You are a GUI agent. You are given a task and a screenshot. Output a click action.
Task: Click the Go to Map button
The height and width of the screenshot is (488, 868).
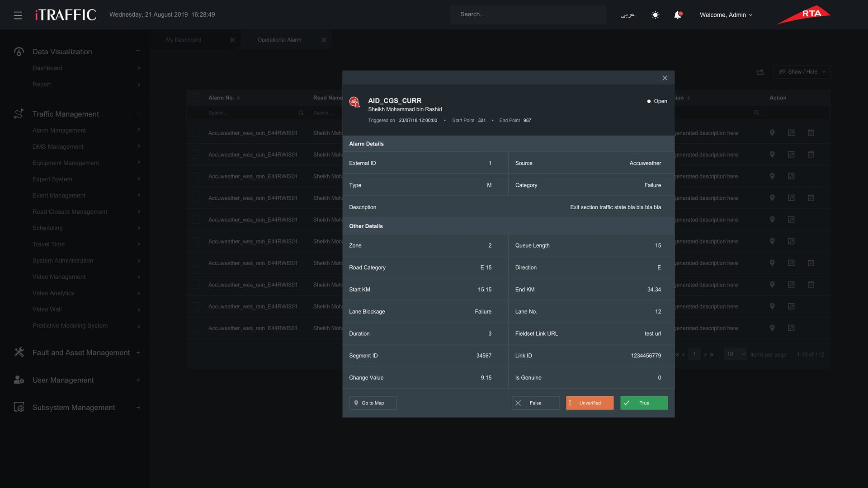pos(373,403)
